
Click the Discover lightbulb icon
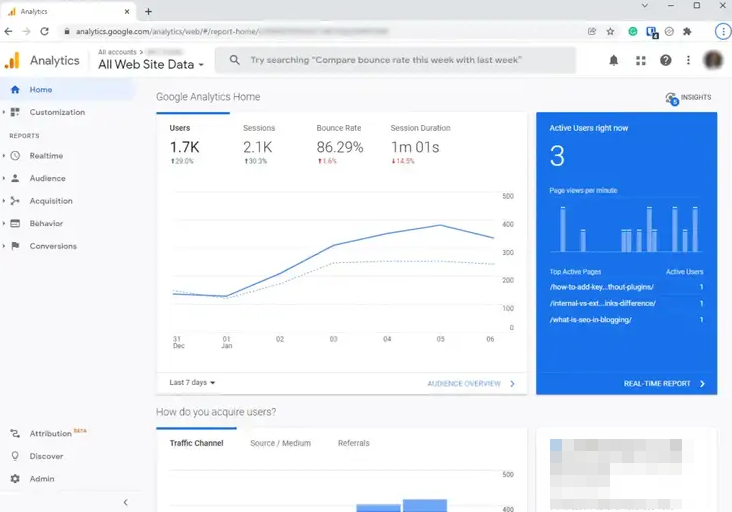click(15, 456)
